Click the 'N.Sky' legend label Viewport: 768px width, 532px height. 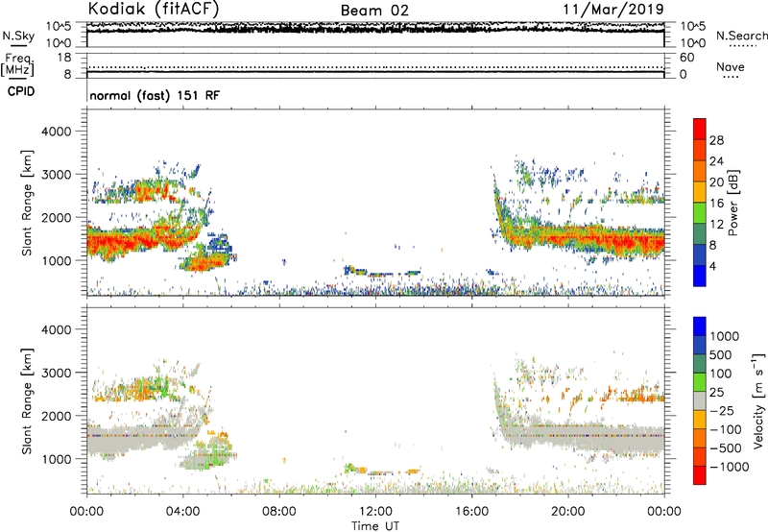pyautogui.click(x=18, y=36)
